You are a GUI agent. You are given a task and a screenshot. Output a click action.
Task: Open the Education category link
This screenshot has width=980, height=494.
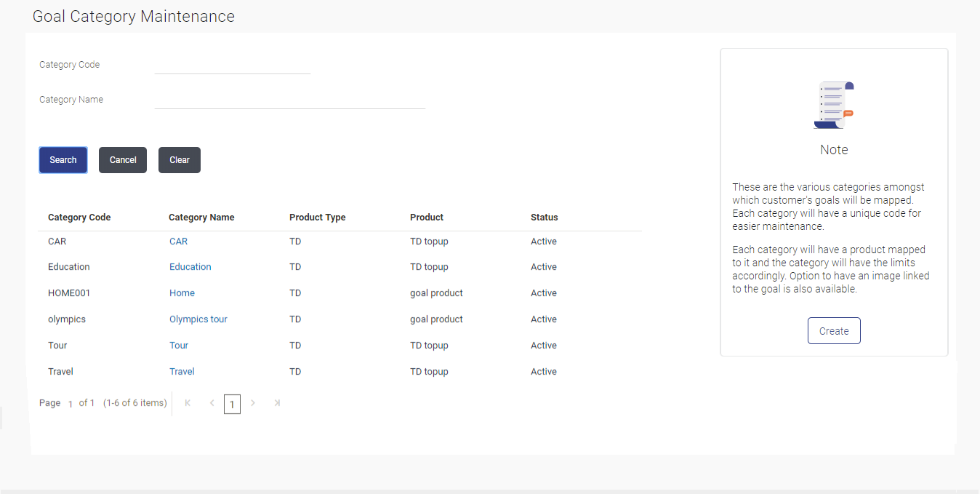[190, 267]
